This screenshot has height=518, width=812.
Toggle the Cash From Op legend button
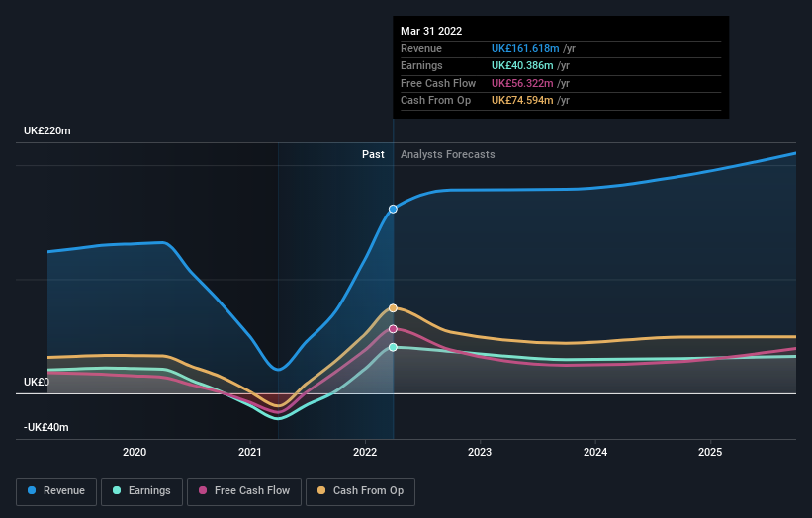pos(360,491)
